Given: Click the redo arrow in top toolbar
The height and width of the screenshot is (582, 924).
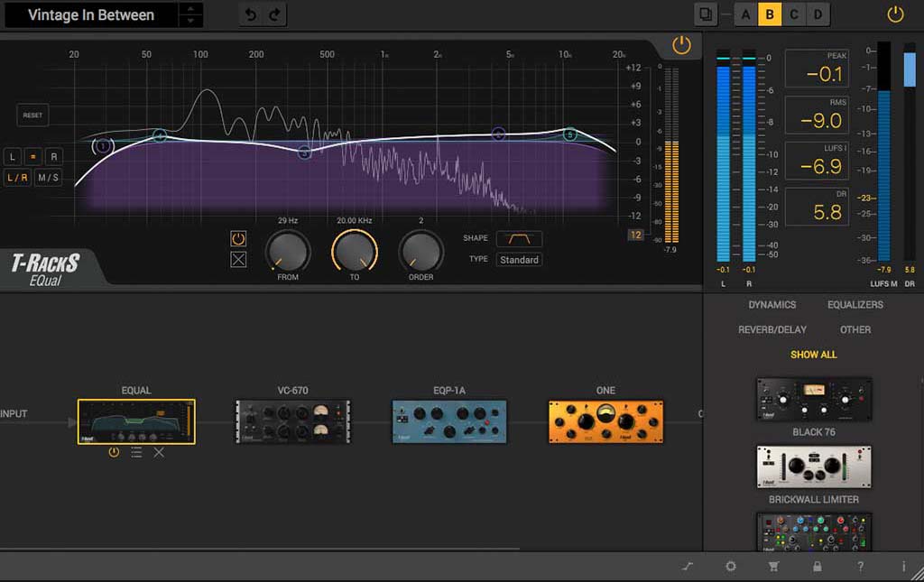Looking at the screenshot, I should pos(274,14).
